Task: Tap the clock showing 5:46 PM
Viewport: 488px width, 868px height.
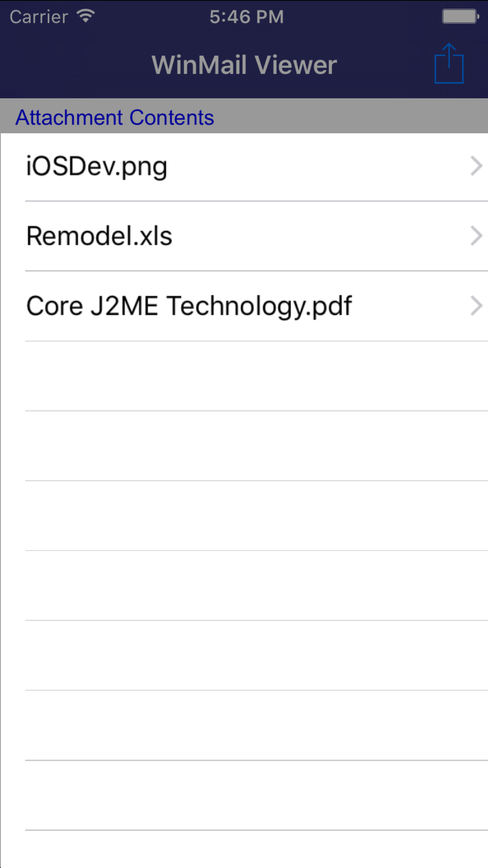Action: [x=246, y=17]
